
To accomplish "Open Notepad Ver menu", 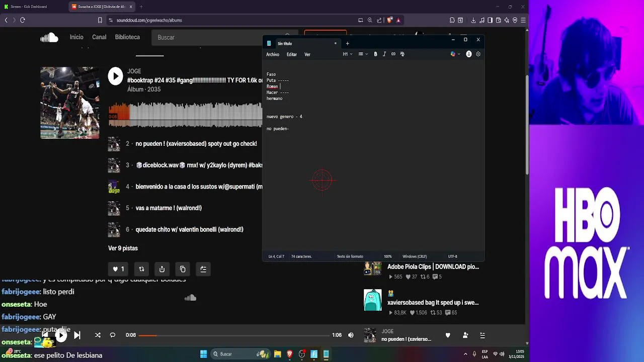I will [307, 54].
